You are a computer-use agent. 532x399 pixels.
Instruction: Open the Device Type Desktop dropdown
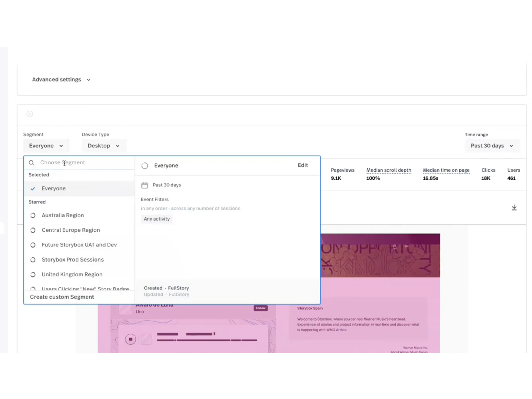[x=104, y=146]
